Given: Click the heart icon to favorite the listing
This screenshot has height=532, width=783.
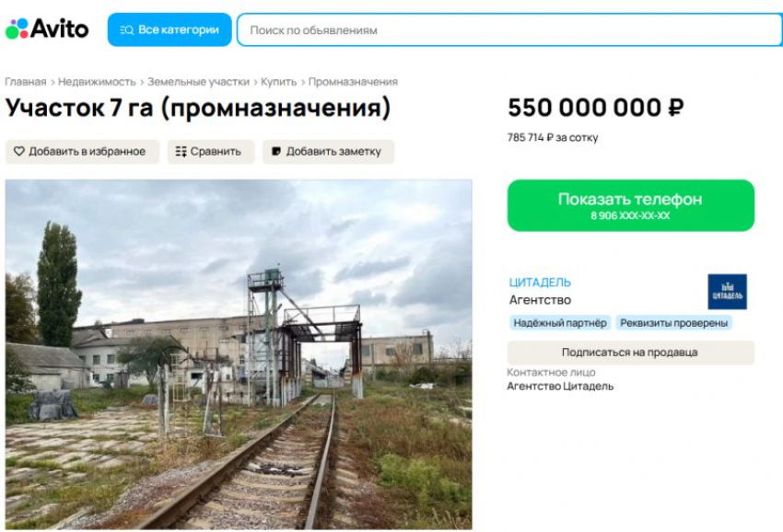Looking at the screenshot, I should 19,151.
